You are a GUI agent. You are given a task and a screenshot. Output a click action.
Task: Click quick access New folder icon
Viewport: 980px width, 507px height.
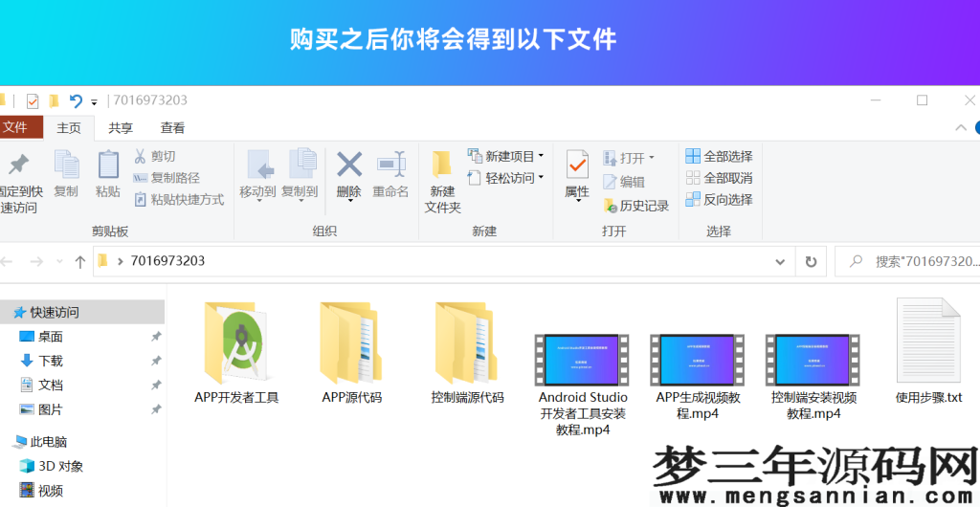pyautogui.click(x=54, y=101)
